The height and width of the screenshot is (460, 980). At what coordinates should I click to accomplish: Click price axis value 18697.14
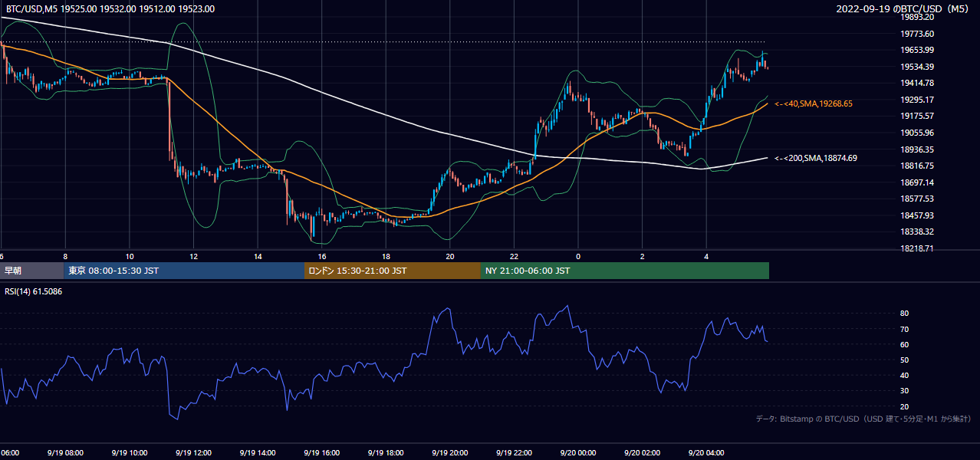point(918,182)
